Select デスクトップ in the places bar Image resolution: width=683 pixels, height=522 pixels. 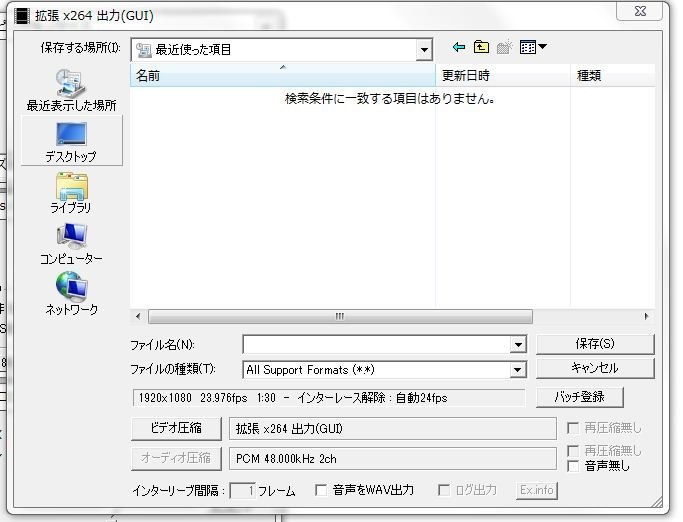click(x=71, y=141)
